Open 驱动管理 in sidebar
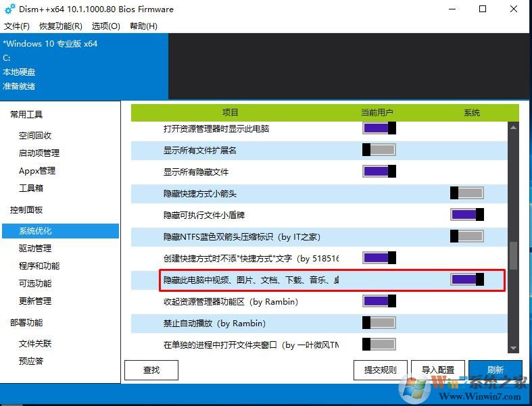Viewport: 532px width, 406px height. 35,249
